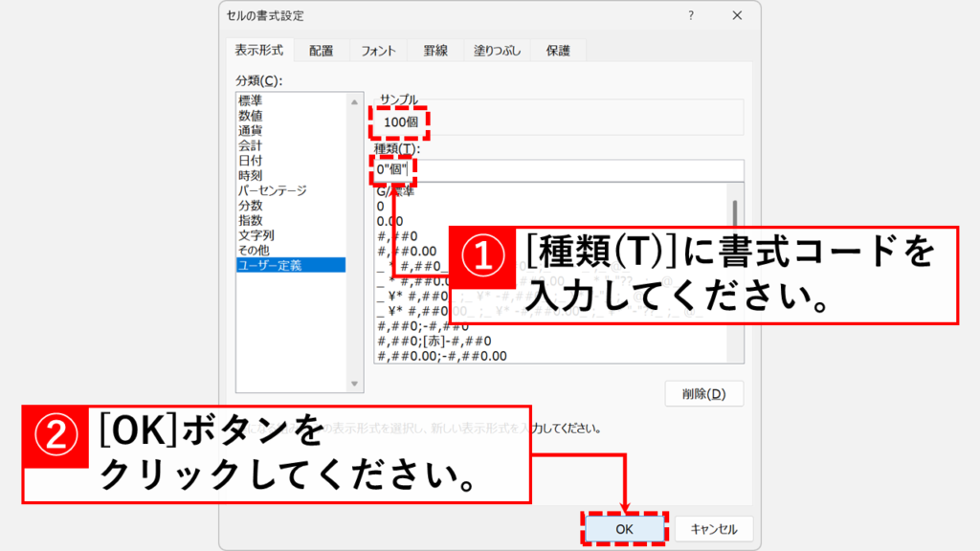The height and width of the screenshot is (551, 980).
Task: Click the category list scroll-up arrow
Action: pyautogui.click(x=354, y=101)
